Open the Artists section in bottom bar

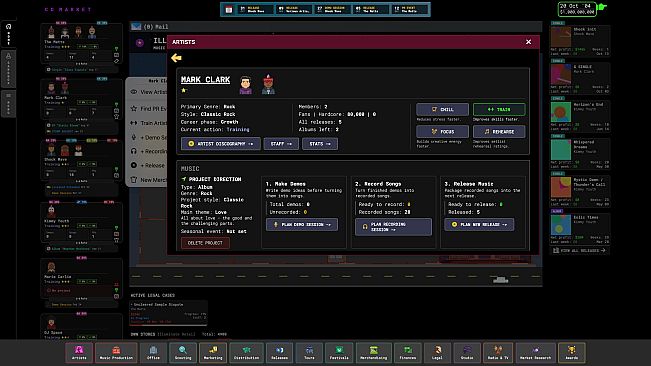tap(79, 352)
